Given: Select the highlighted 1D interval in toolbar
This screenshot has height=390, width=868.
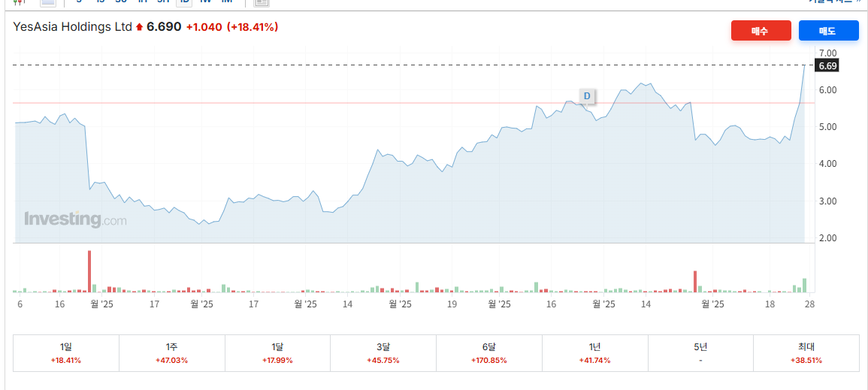Looking at the screenshot, I should click(184, 2).
